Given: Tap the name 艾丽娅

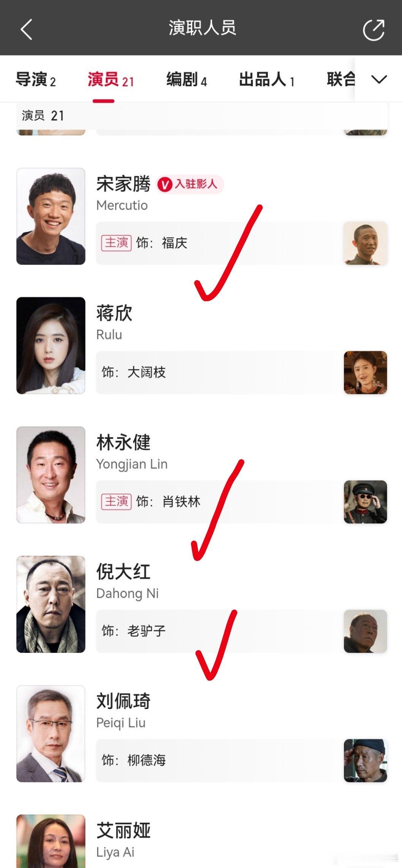Looking at the screenshot, I should pyautogui.click(x=123, y=831).
